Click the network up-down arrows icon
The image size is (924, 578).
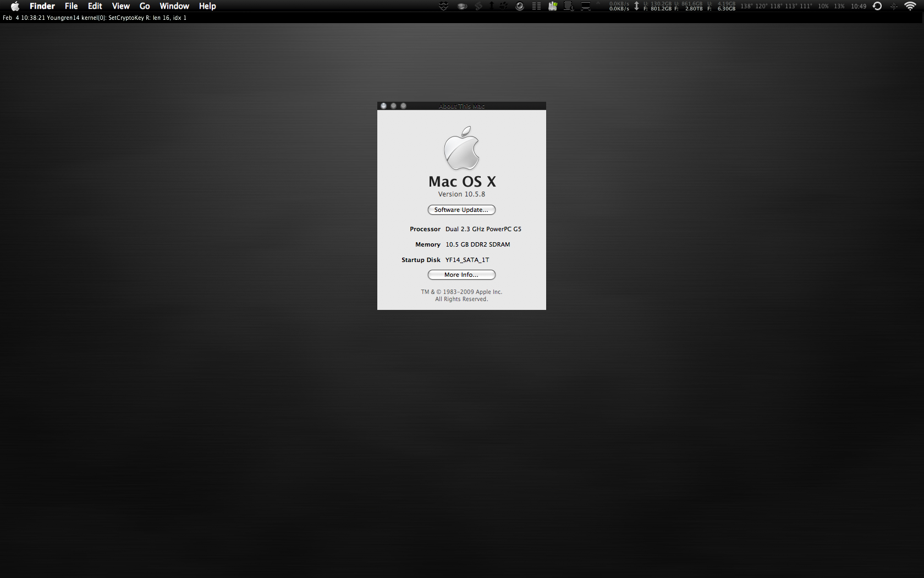[636, 6]
